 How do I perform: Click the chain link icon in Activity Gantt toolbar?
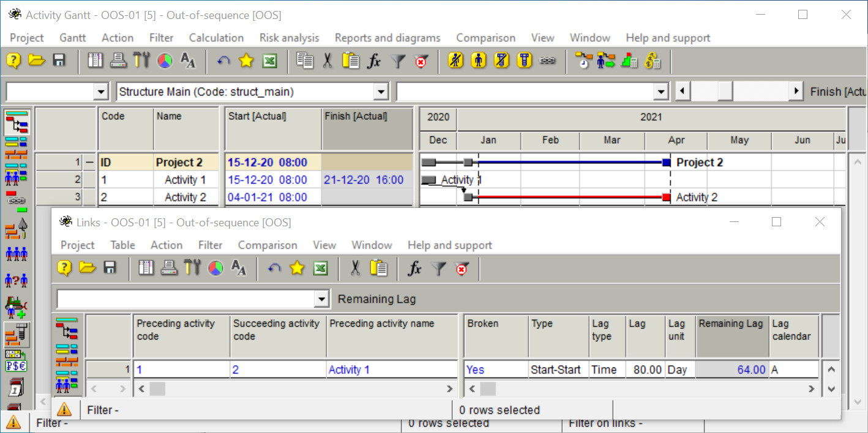pyautogui.click(x=547, y=61)
